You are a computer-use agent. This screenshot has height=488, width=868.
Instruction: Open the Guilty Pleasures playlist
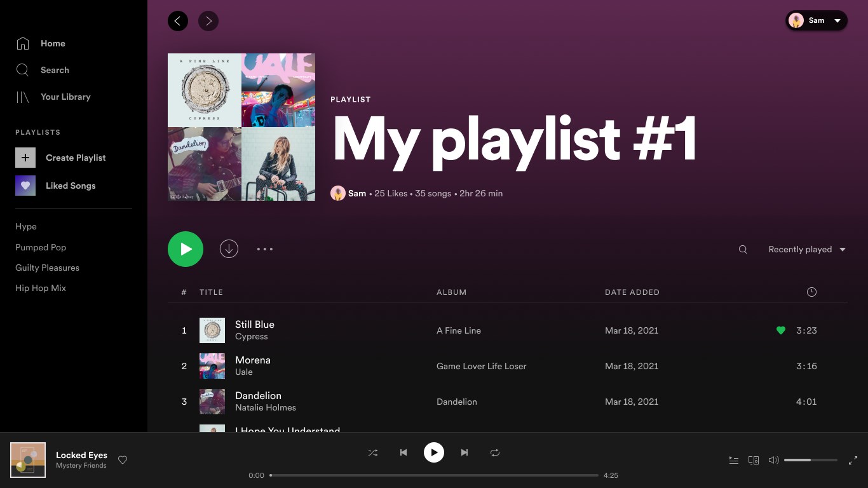(x=47, y=268)
